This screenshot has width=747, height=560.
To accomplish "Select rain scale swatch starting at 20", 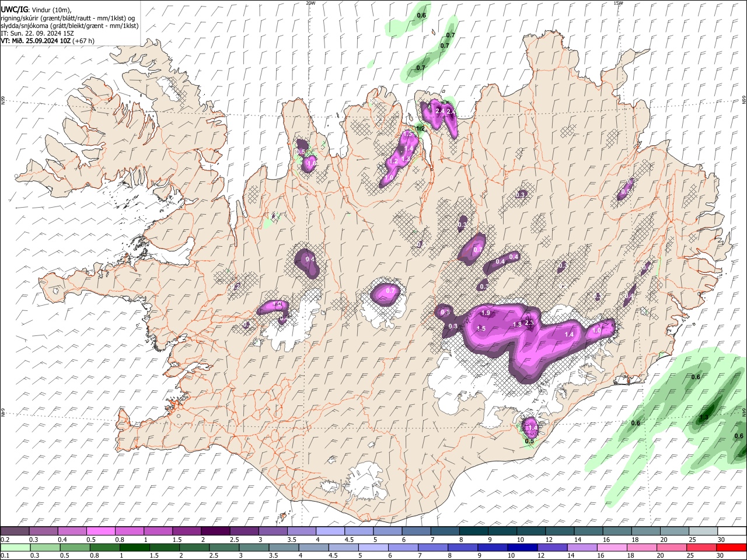I will coord(672,547).
